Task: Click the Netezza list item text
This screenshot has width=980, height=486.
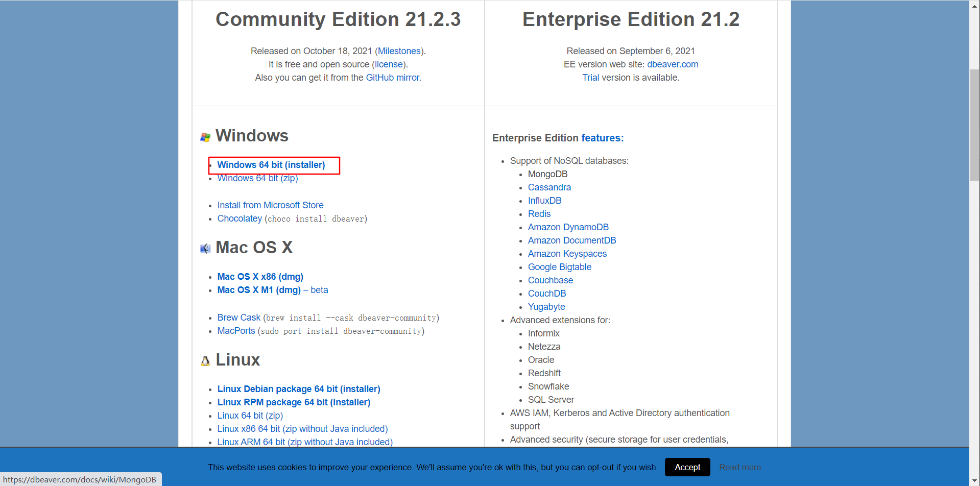Action: click(x=544, y=347)
